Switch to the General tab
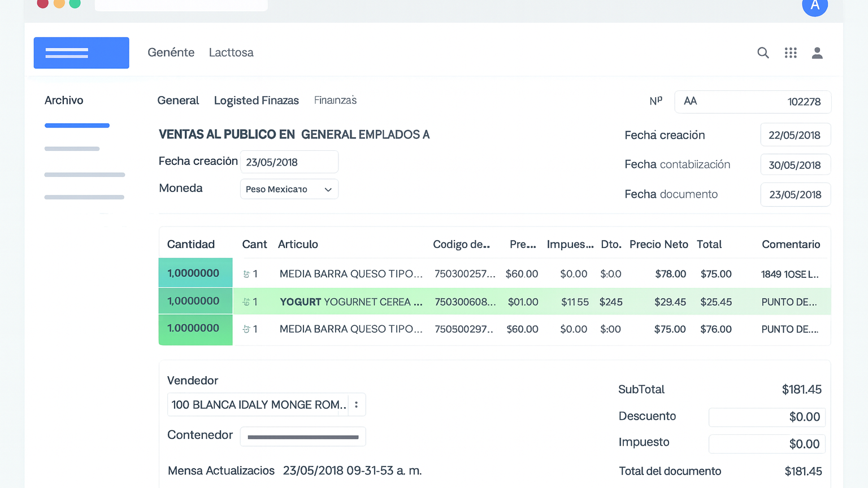This screenshot has height=488, width=868. coord(178,101)
